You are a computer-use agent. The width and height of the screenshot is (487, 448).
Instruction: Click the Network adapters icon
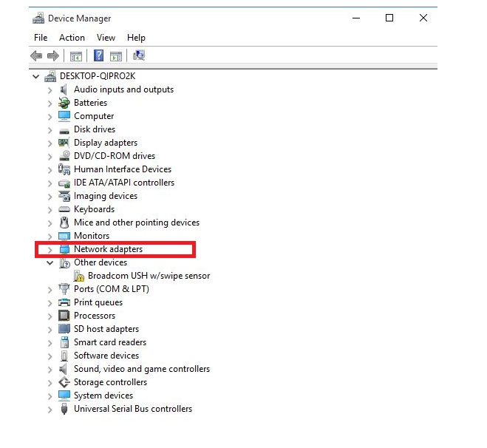(x=64, y=249)
